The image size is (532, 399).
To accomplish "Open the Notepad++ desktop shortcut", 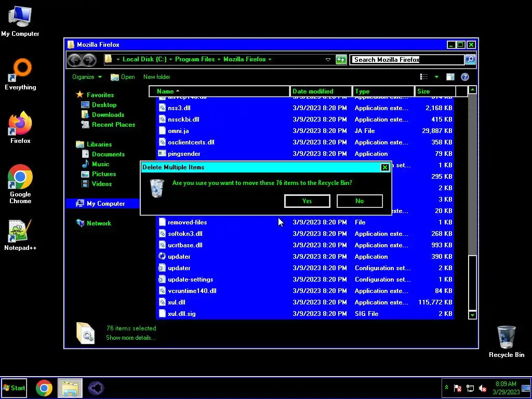I will [20, 235].
